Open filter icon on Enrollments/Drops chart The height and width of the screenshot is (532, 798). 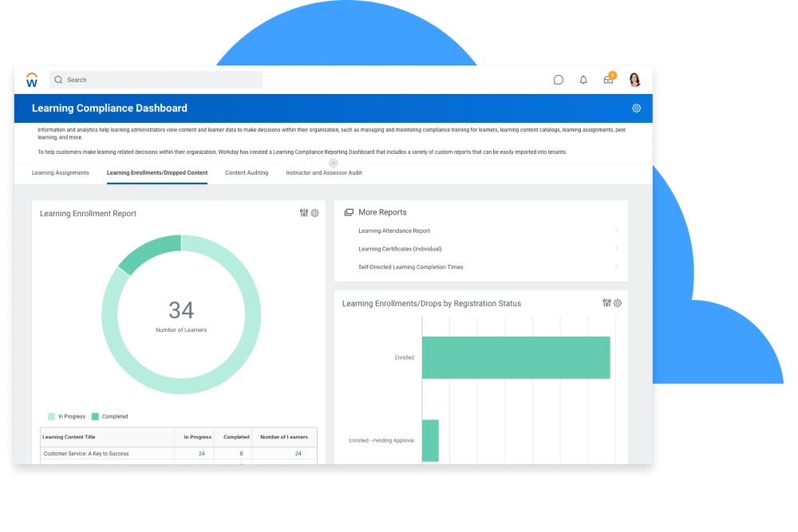[x=606, y=303]
